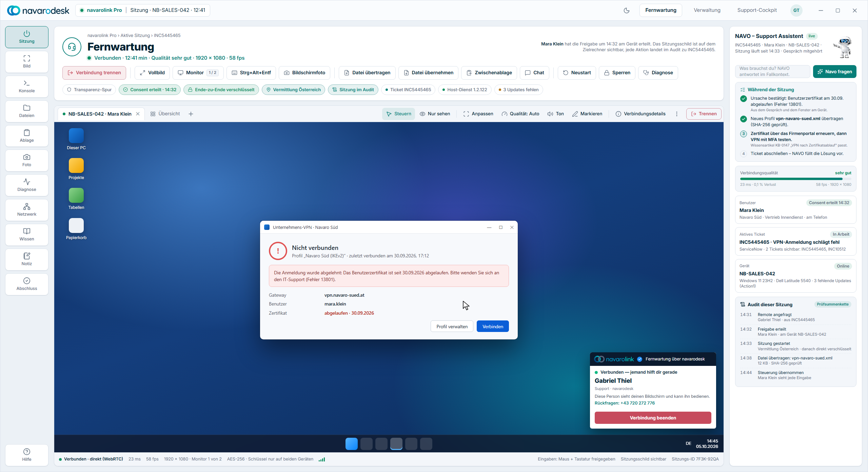The image size is (868, 472).
Task: Open the Wissen knowledge panel
Action: pos(27,235)
